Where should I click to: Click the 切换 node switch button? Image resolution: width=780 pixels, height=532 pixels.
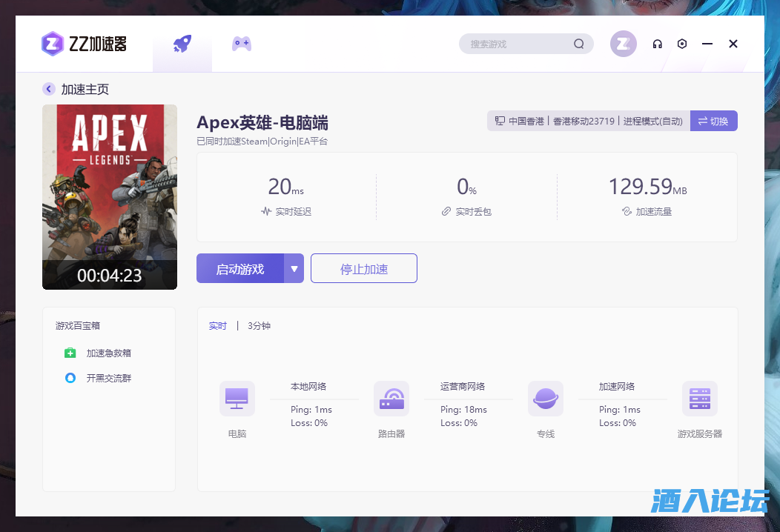coord(713,121)
